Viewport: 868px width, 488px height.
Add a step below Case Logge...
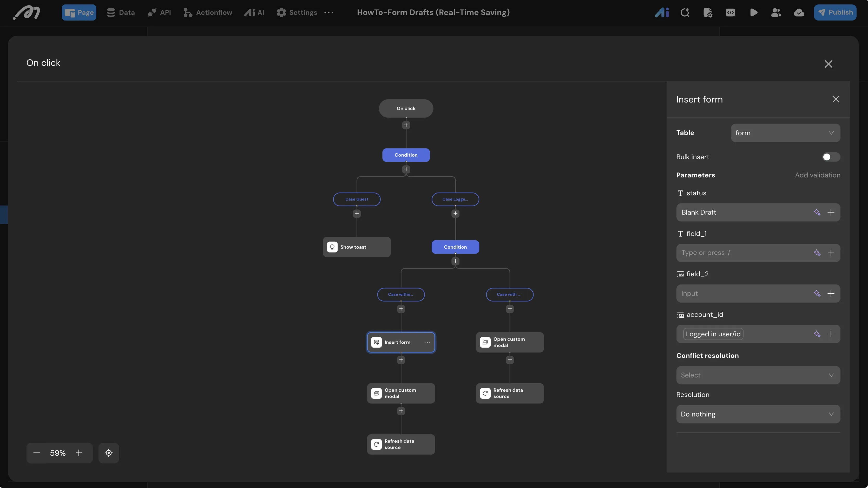click(x=455, y=213)
